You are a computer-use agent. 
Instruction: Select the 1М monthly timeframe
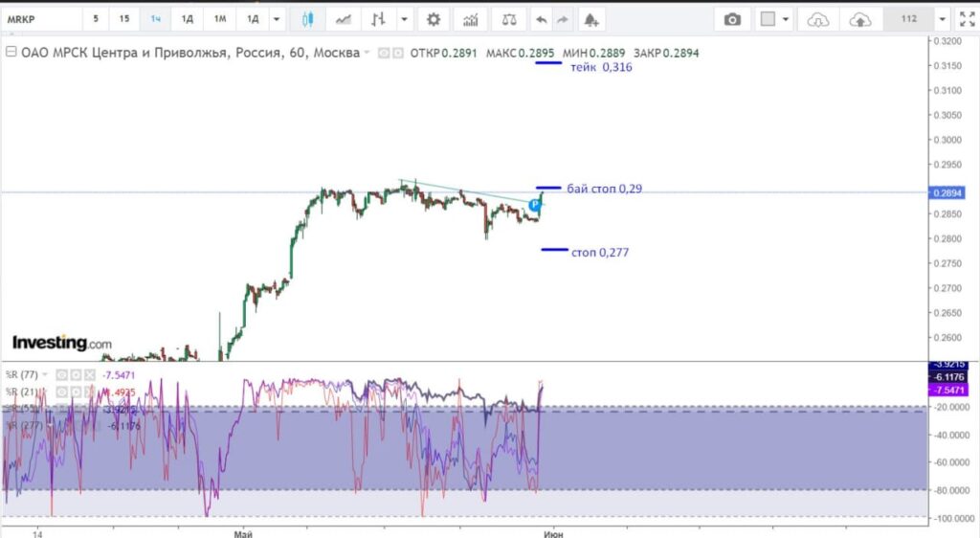click(x=220, y=19)
